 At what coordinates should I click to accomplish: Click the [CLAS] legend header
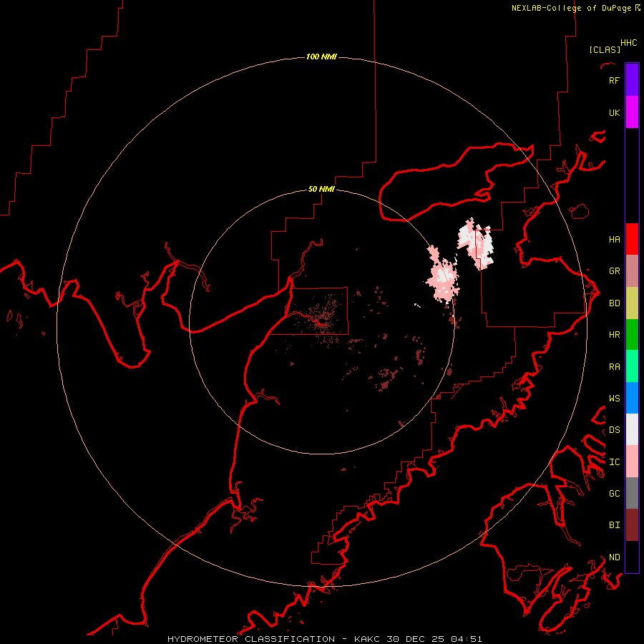[605, 49]
